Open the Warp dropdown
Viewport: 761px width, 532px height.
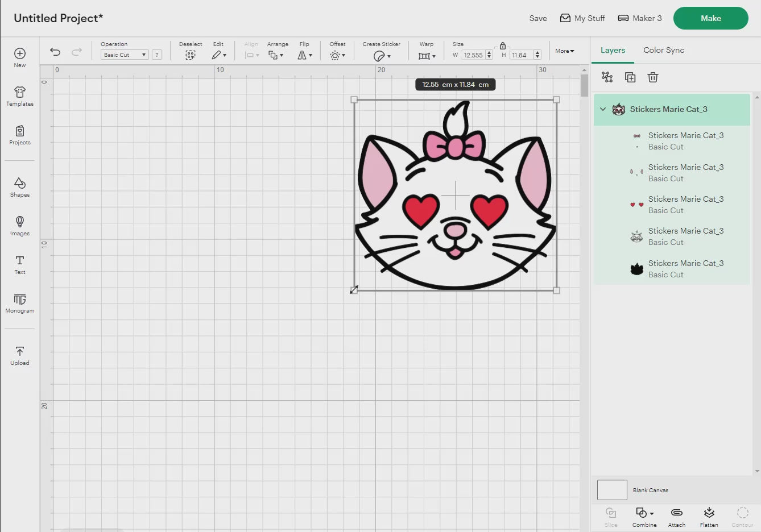pos(427,56)
